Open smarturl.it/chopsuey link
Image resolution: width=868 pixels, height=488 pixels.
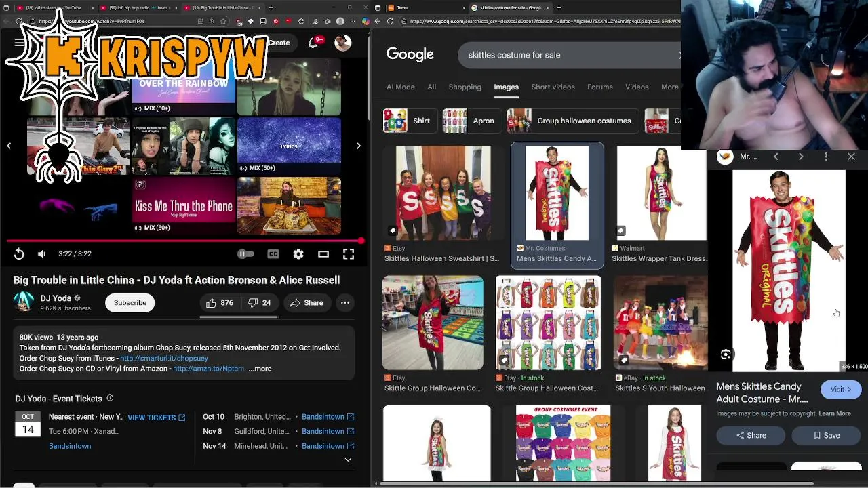click(164, 358)
